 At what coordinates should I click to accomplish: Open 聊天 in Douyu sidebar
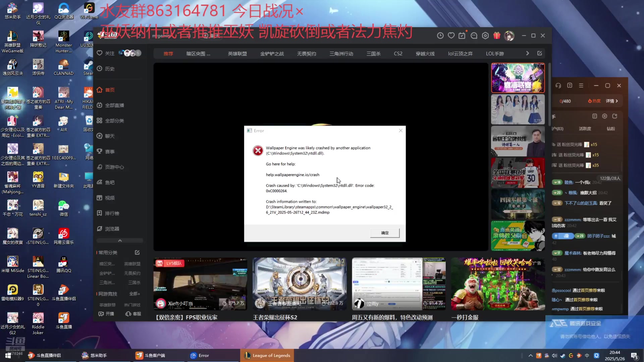(106, 136)
